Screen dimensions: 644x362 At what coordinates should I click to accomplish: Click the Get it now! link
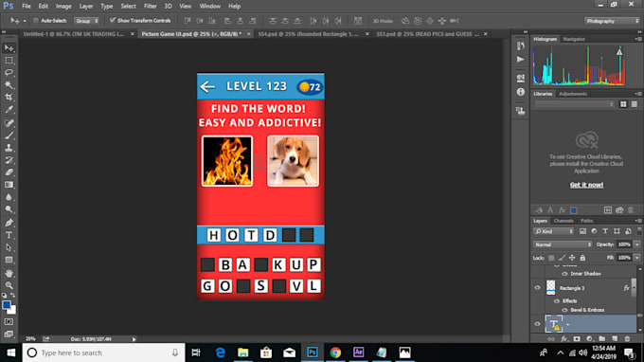(x=586, y=185)
